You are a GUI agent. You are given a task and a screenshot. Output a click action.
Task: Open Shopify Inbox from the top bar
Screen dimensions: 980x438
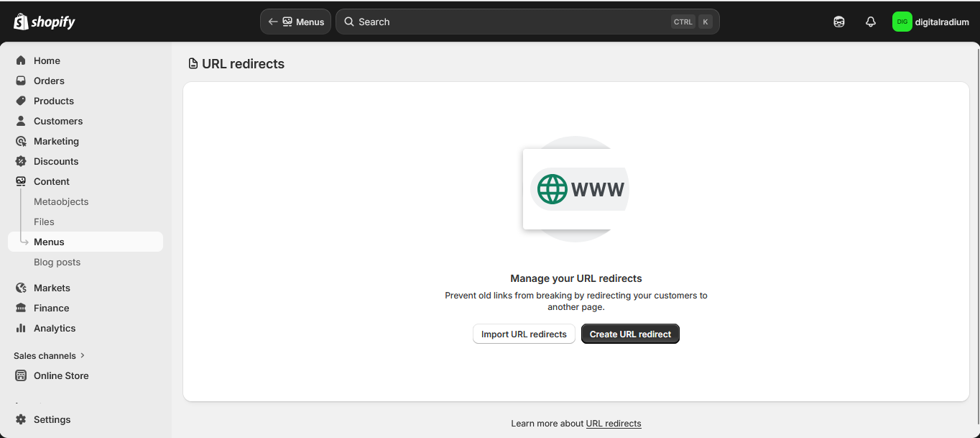(x=838, y=22)
